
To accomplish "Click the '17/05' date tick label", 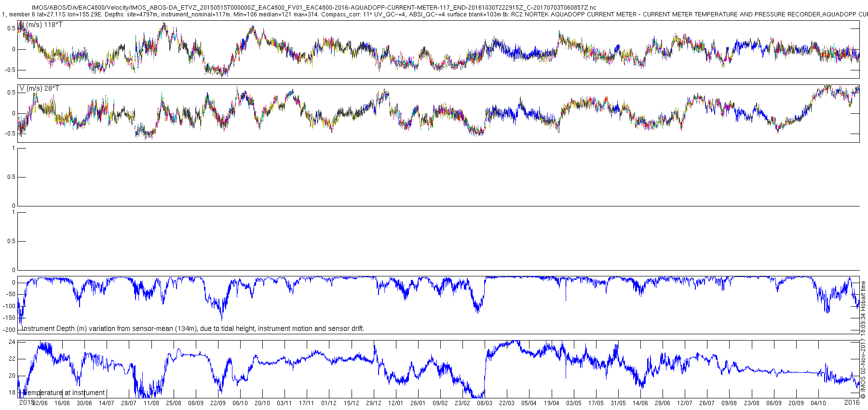I will (596, 403).
